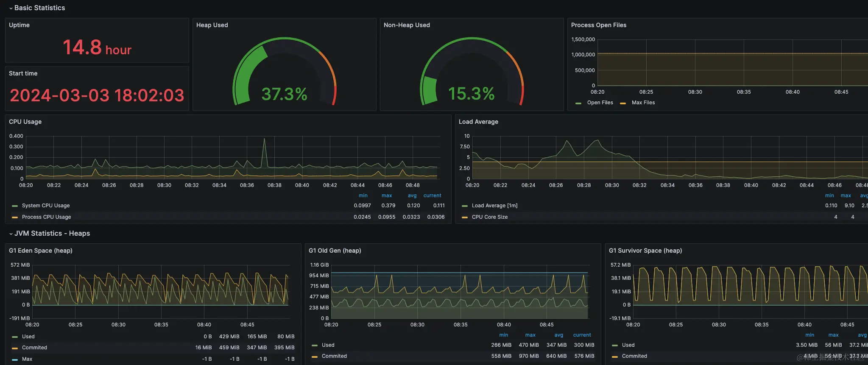Click the 2024-03-03 18:02:03 start time value
This screenshot has width=868, height=365.
[x=97, y=95]
